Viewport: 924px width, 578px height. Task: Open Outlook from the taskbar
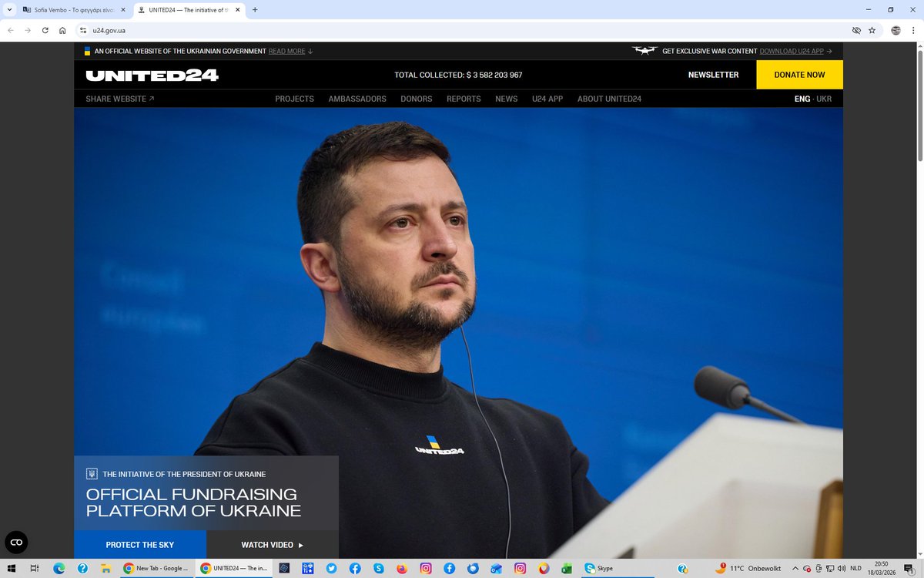coord(496,568)
